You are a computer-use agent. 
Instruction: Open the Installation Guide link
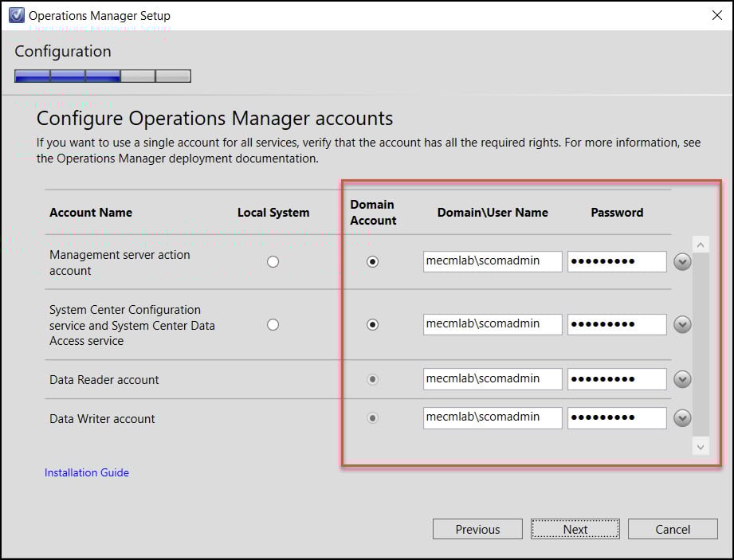tap(87, 472)
